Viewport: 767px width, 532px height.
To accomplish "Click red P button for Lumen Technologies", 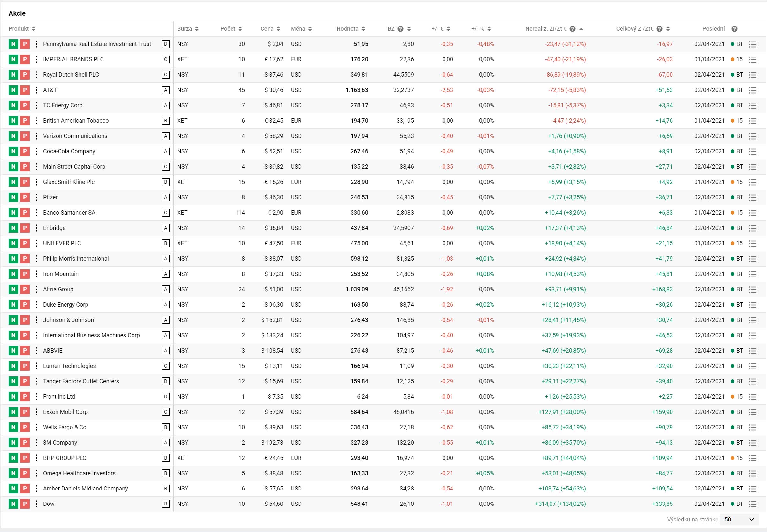I will pyautogui.click(x=25, y=366).
